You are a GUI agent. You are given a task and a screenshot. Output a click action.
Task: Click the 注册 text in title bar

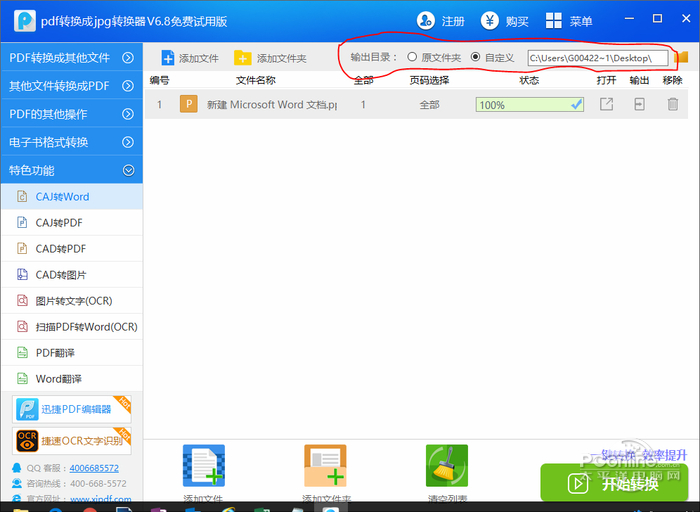pyautogui.click(x=453, y=21)
